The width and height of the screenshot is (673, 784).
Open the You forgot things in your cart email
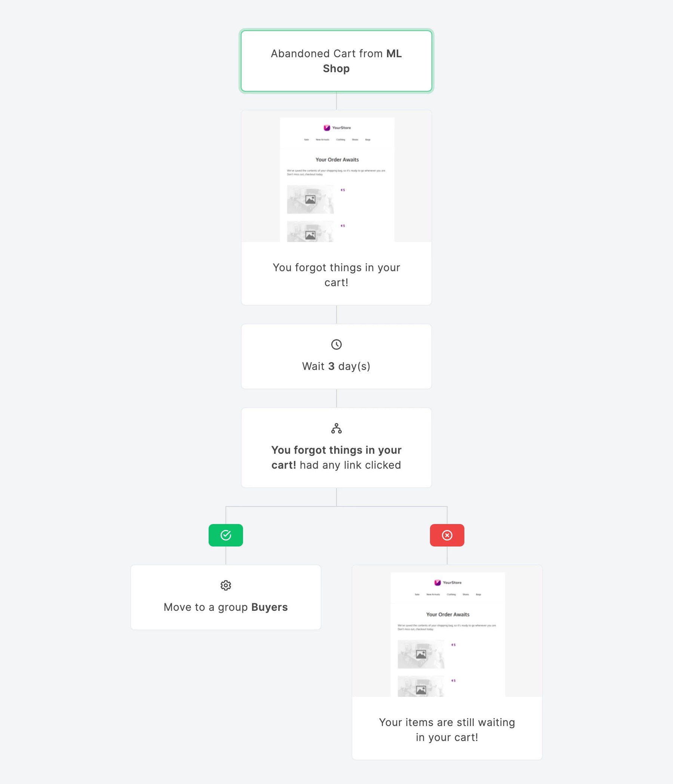pos(336,275)
